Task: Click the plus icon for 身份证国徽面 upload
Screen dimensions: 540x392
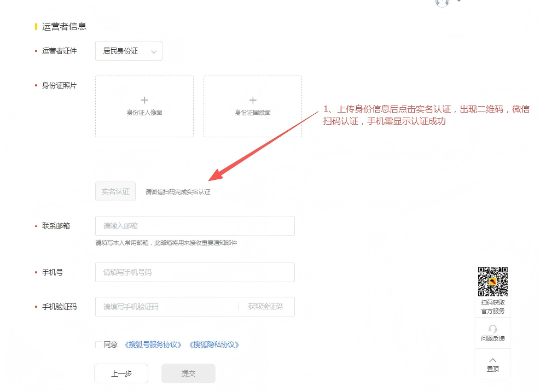Action: tap(253, 100)
